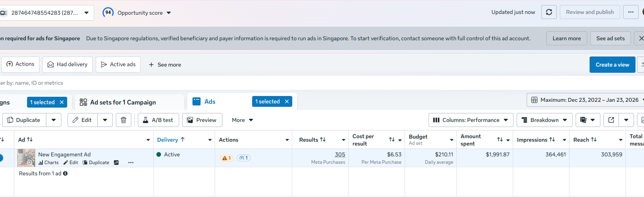
Task: Select the Ads tab
Action: pyautogui.click(x=210, y=101)
